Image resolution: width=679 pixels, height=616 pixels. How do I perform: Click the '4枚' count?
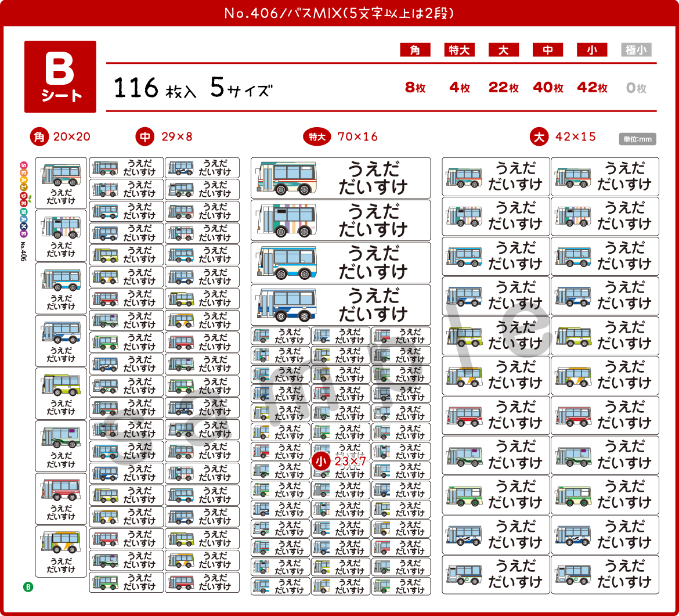[x=460, y=88]
